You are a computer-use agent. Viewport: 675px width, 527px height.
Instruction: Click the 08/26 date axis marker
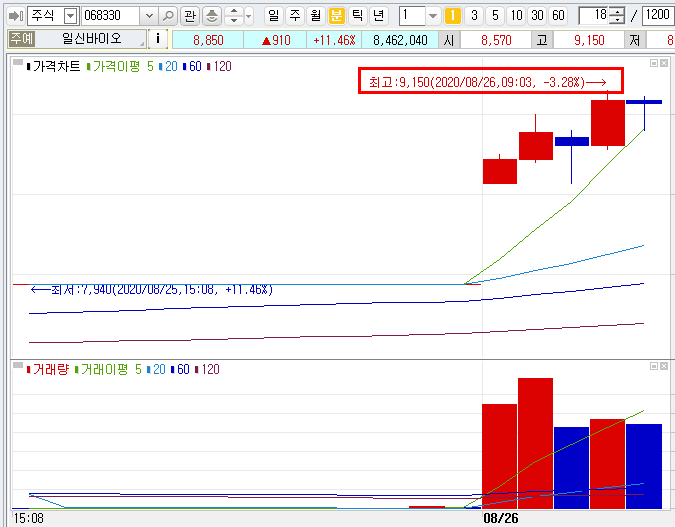tap(501, 518)
